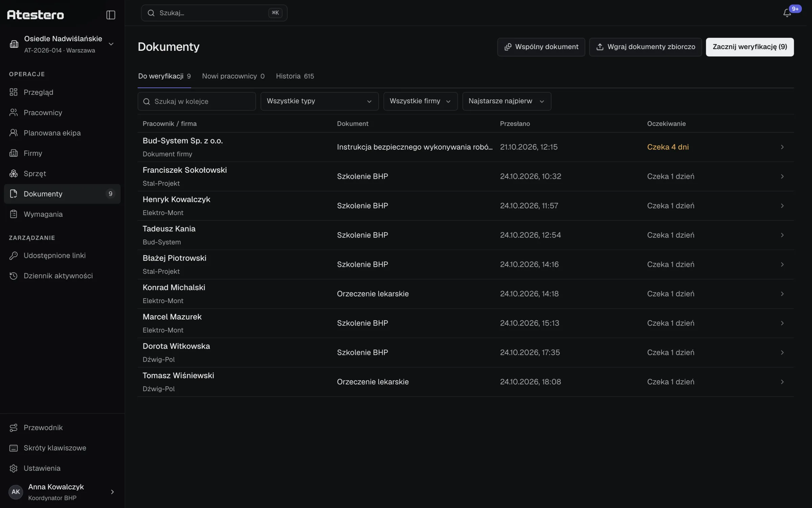Screen dimensions: 812x508
Task: Click the Pracownicy people icon
Action: [14, 112]
